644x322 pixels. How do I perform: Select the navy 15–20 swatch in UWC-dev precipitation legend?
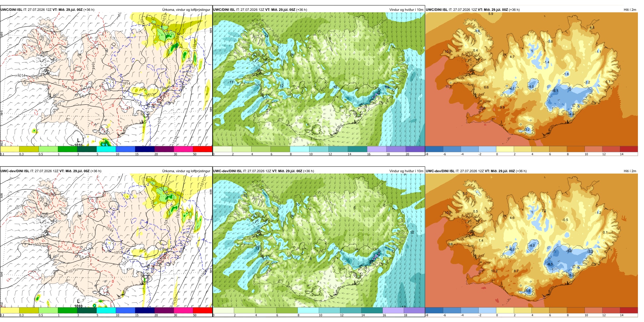pos(145,310)
